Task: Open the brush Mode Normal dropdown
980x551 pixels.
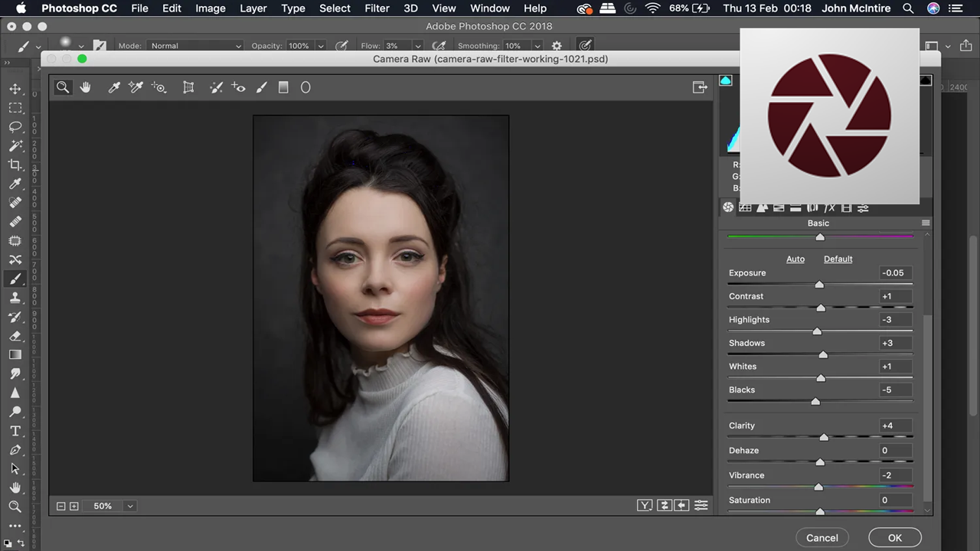Action: pos(194,46)
